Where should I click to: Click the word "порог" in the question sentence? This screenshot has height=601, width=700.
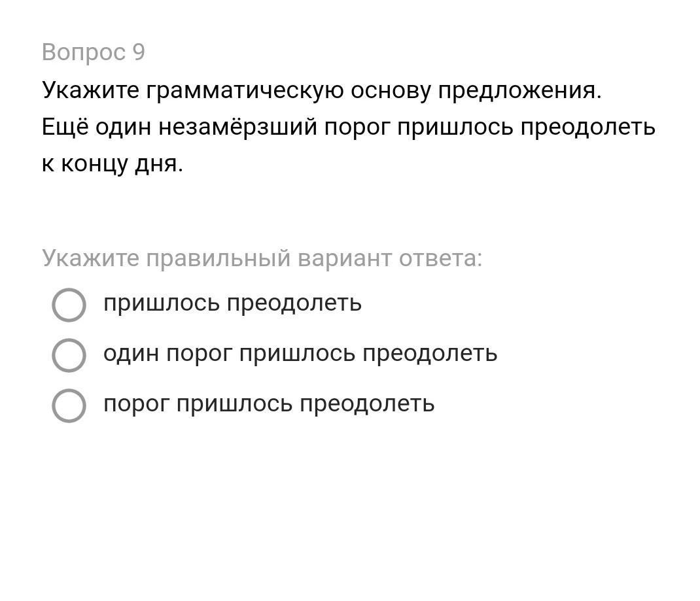pyautogui.click(x=357, y=127)
